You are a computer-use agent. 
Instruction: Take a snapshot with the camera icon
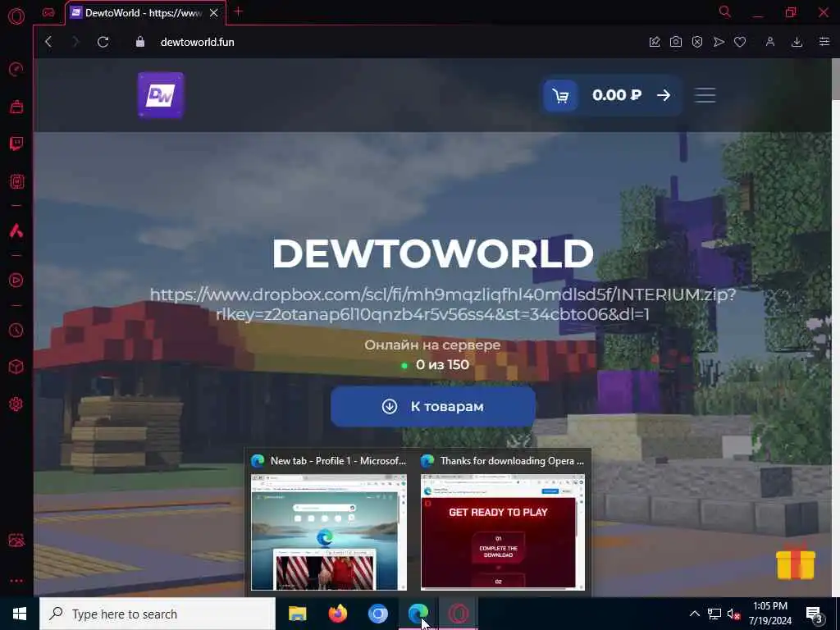pyautogui.click(x=676, y=42)
